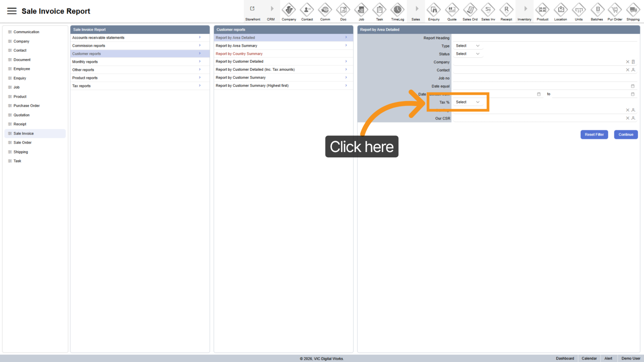Click the TimeLog clock icon

pos(398,10)
